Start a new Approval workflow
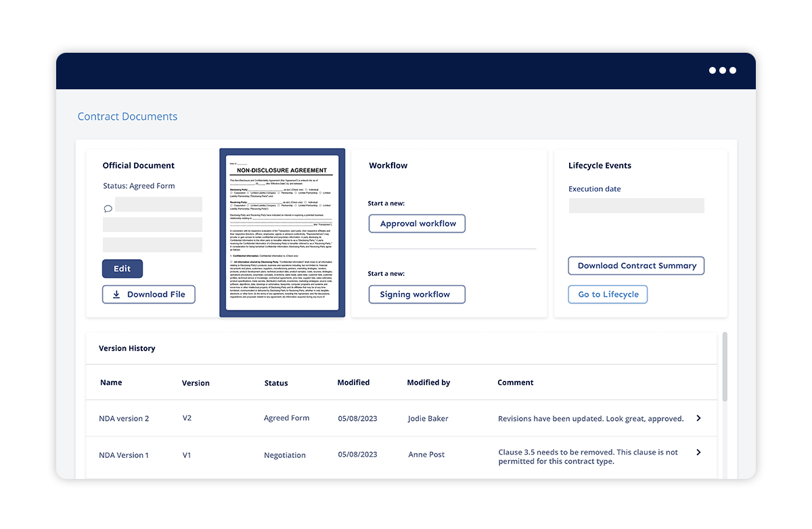This screenshot has height=529, width=812. 418,224
